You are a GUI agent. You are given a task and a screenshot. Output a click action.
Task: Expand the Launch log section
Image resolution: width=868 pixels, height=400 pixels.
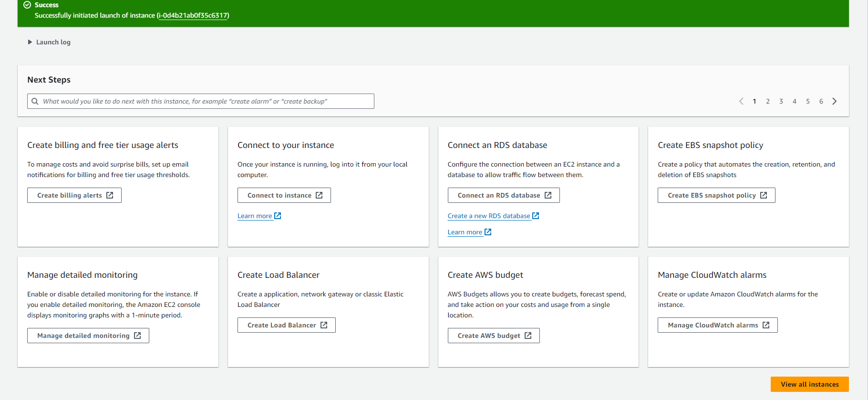(x=49, y=42)
